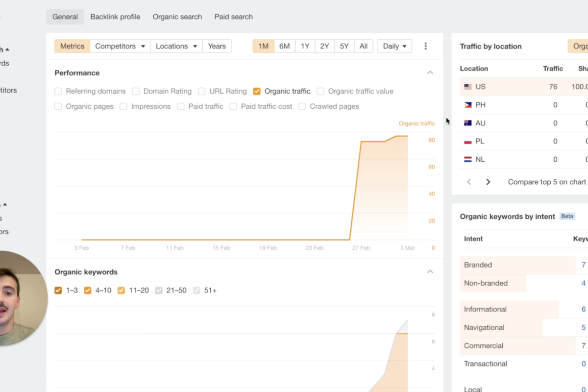The width and height of the screenshot is (588, 392).
Task: Collapse the Performance section
Action: point(430,73)
